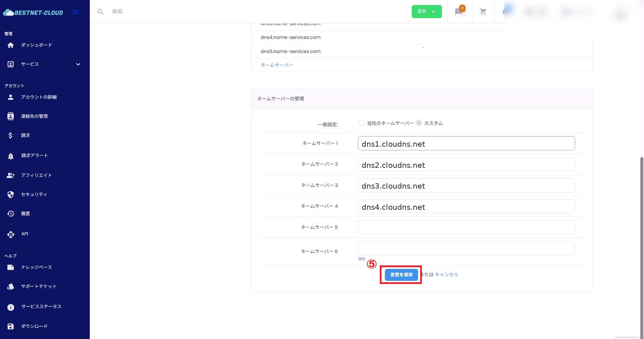Click the キャンセル link
The height and width of the screenshot is (339, 644).
(446, 275)
